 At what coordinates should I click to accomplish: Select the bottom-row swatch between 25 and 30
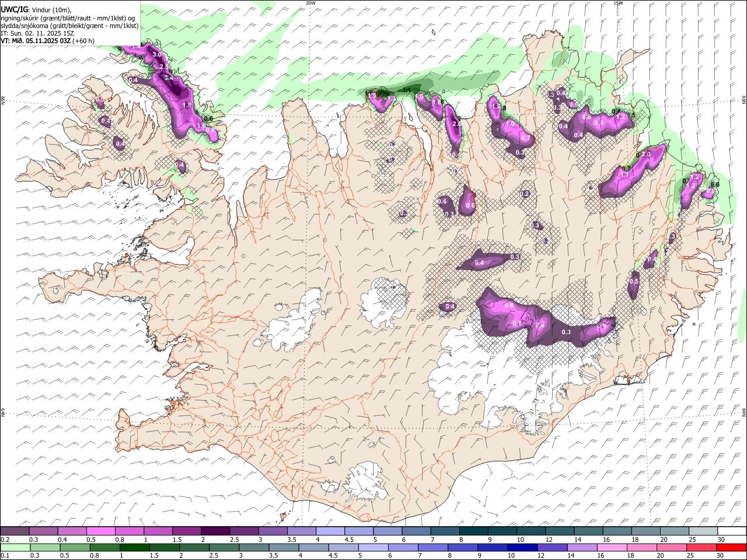coord(700,547)
